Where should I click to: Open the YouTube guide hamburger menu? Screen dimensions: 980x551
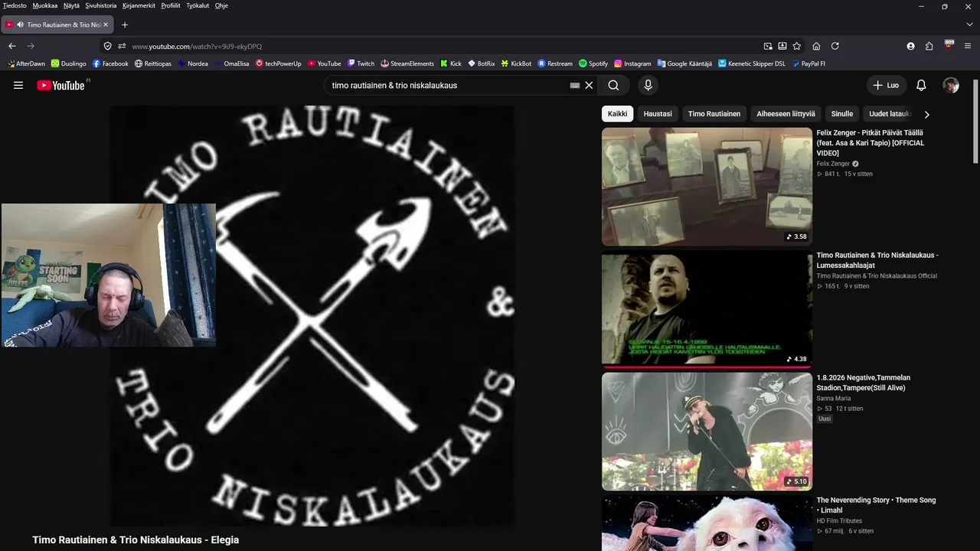[x=18, y=85]
